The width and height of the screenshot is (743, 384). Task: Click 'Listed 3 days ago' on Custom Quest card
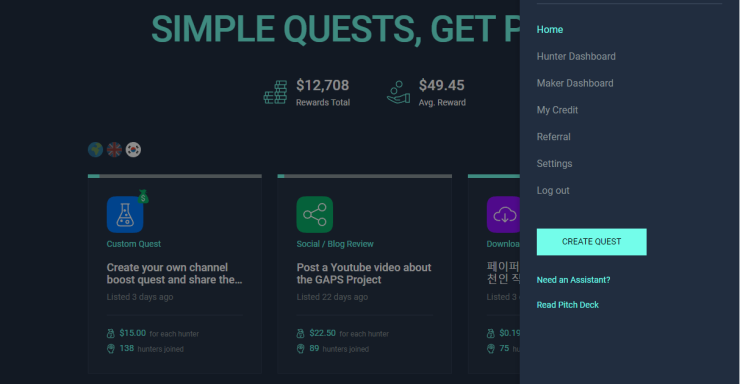(x=140, y=297)
